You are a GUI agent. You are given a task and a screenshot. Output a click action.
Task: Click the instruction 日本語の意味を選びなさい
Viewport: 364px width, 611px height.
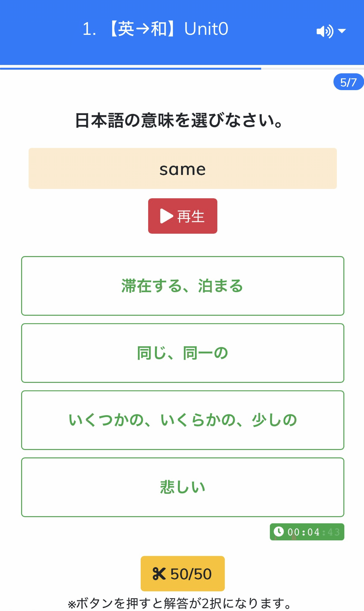[179, 120]
